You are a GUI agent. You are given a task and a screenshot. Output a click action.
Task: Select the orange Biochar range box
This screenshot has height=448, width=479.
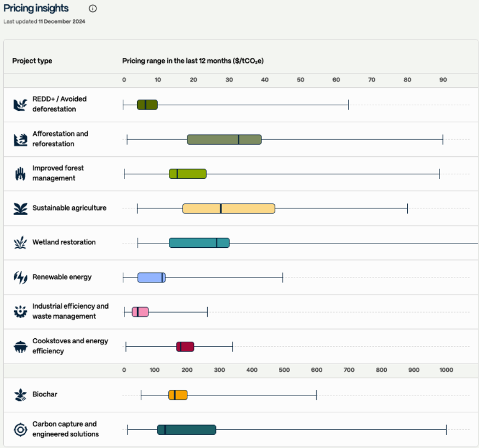[x=178, y=395]
